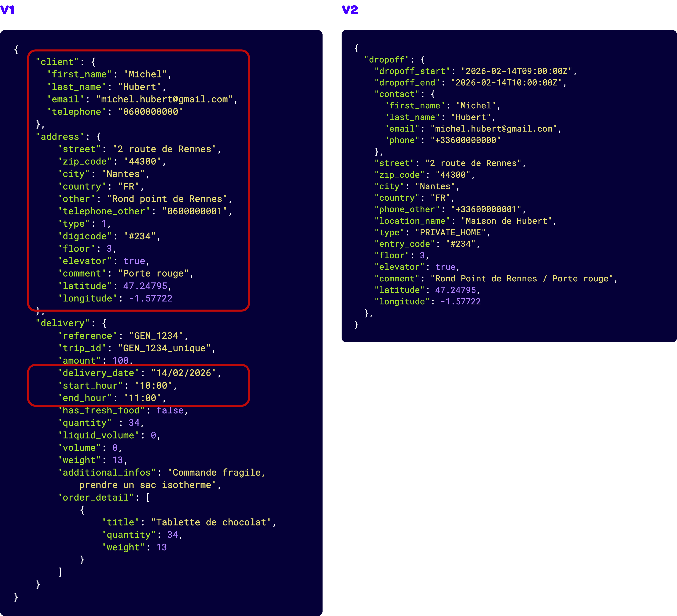This screenshot has width=677, height=616.
Task: Click the "order_detail" key
Action: click(96, 497)
